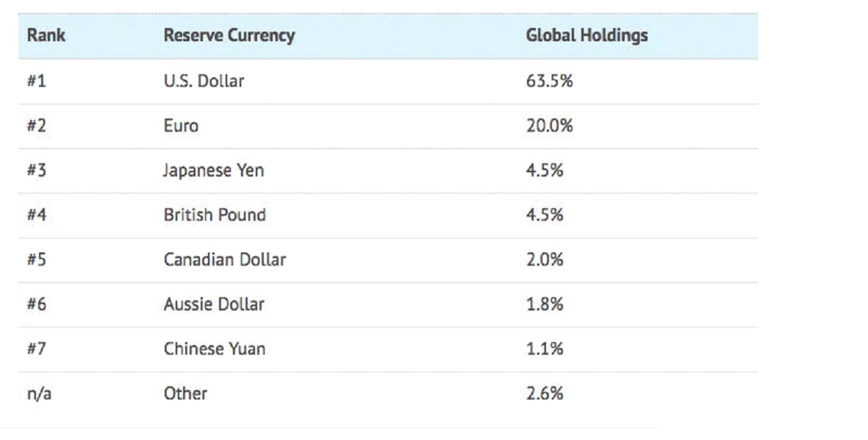Click the #1 rank cell

click(37, 81)
